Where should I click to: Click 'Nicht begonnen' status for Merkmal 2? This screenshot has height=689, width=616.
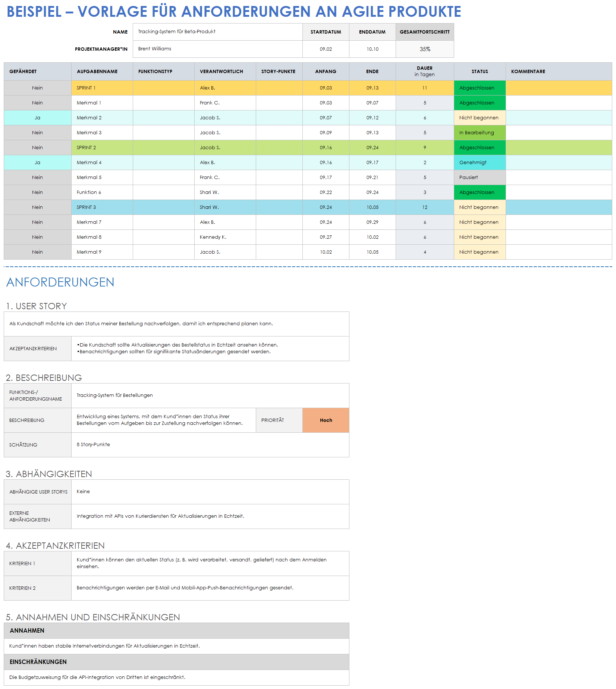coord(480,118)
